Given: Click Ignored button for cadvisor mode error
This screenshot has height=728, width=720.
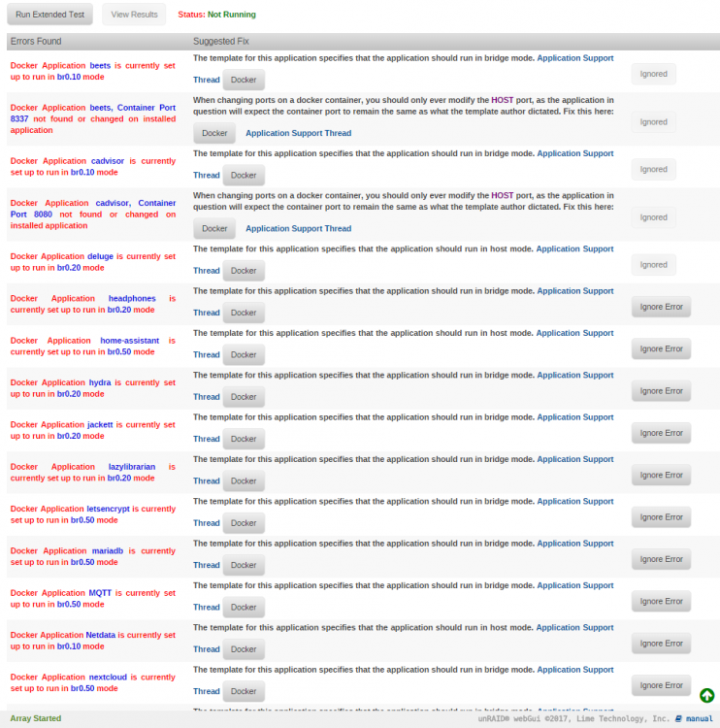Looking at the screenshot, I should tap(653, 170).
